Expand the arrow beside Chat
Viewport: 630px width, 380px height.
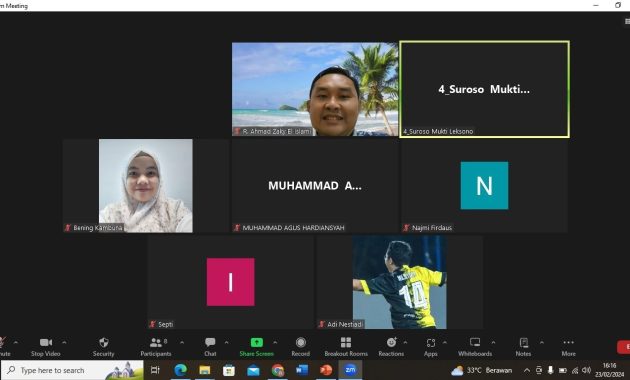[x=227, y=343]
